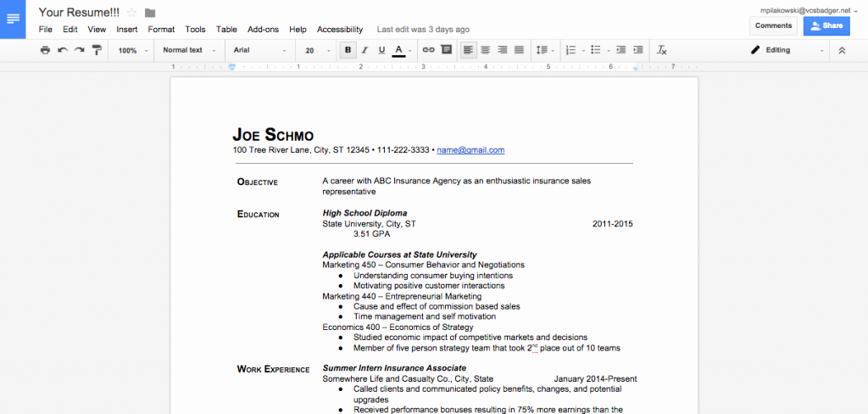868x414 pixels.
Task: Toggle Bold formatting button
Action: click(x=348, y=50)
